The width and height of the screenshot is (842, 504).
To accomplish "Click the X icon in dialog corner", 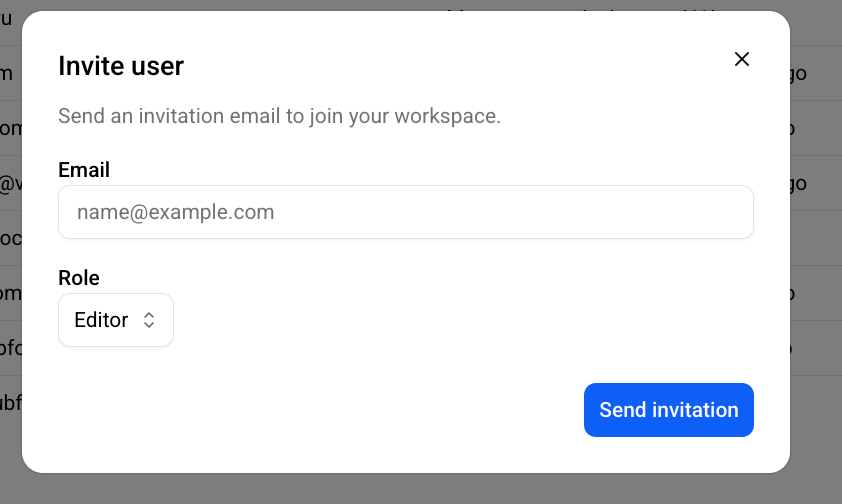I will coord(742,59).
